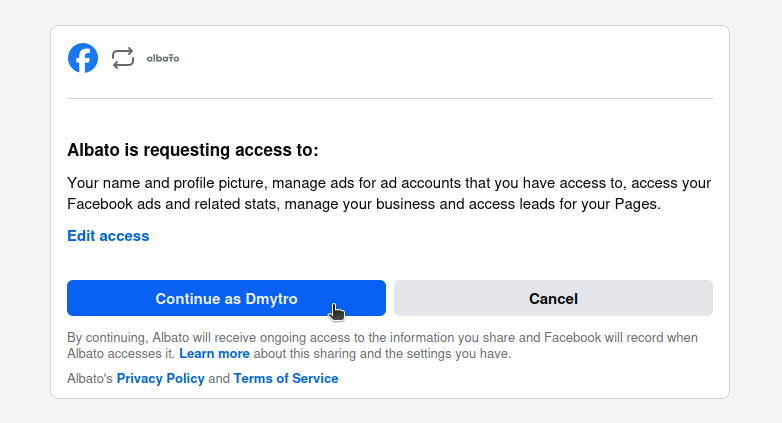Click the Albato logo in the header

click(x=163, y=58)
